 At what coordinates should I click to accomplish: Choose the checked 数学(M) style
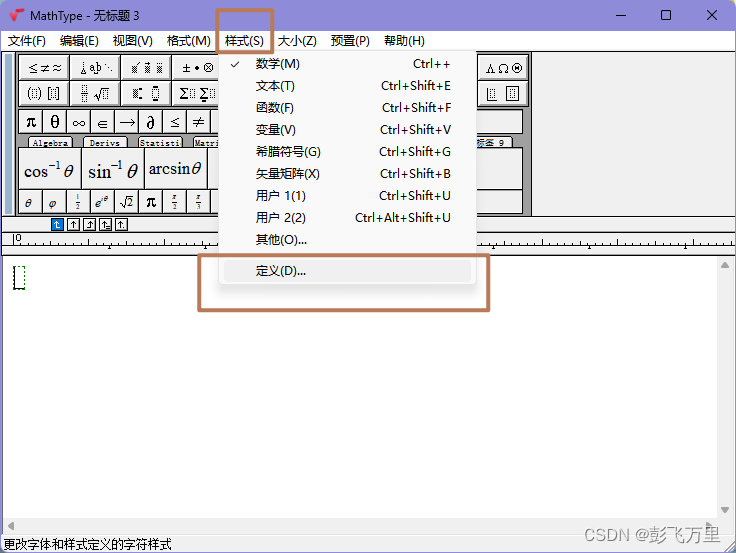pyautogui.click(x=347, y=64)
